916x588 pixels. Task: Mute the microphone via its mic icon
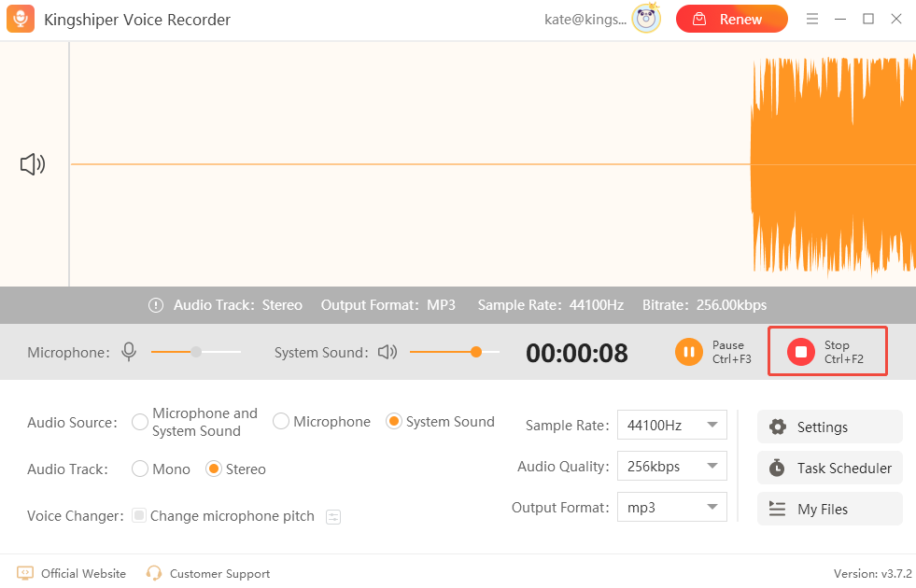click(129, 352)
